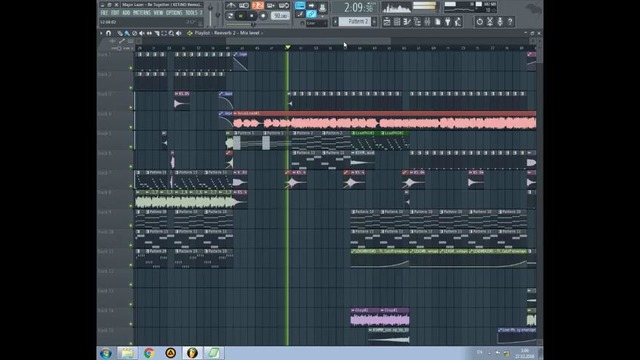The width and height of the screenshot is (640, 360).
Task: Click the previous pattern arrow
Action: [336, 22]
